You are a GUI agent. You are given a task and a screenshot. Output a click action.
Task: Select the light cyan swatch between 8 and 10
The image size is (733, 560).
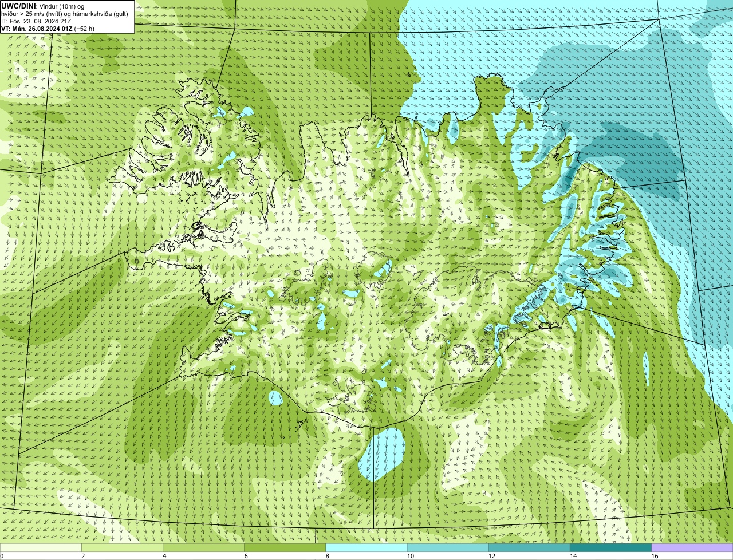point(367,547)
